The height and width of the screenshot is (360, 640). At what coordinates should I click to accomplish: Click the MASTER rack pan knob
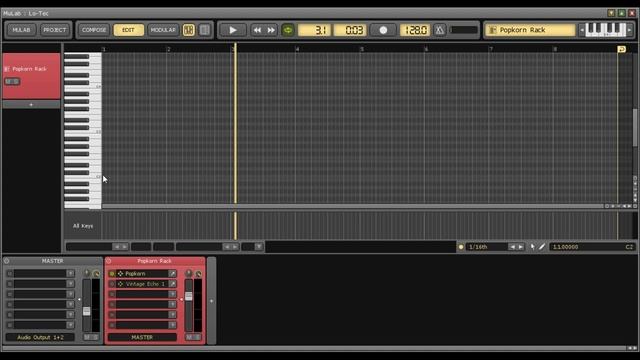[87, 273]
